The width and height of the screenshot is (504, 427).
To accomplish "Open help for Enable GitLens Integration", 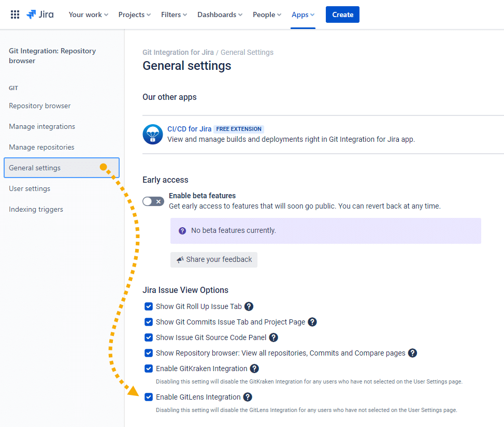I will coord(248,397).
